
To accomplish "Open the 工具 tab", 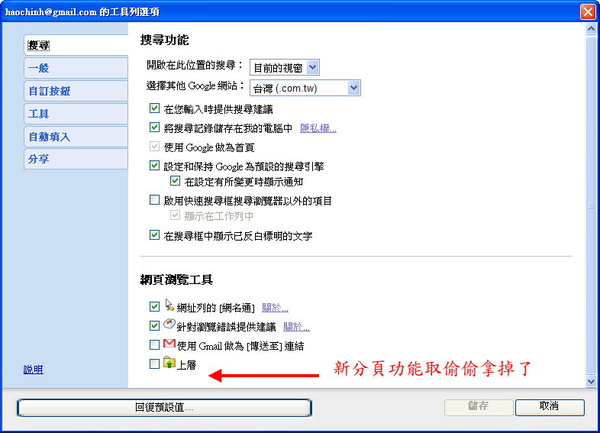I will click(76, 114).
